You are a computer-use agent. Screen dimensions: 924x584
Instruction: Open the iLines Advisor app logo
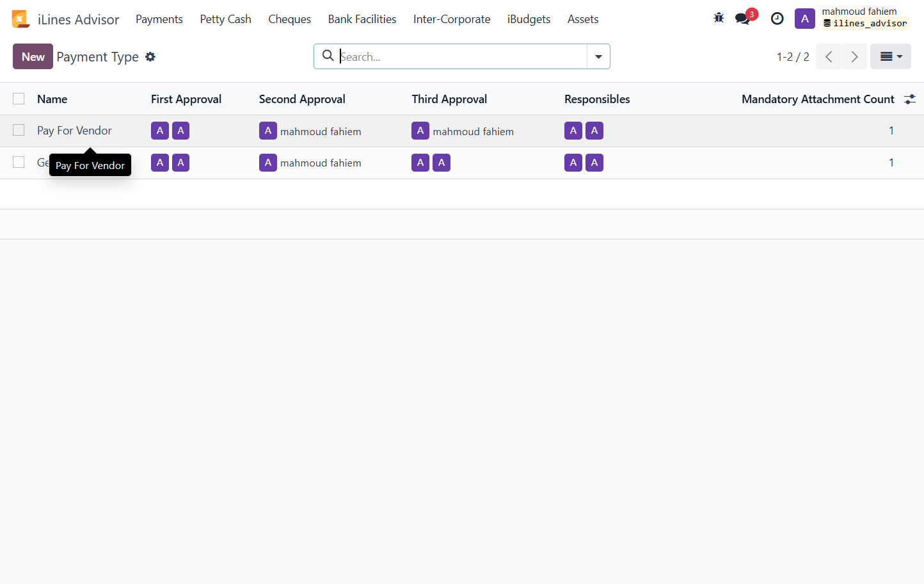tap(20, 19)
